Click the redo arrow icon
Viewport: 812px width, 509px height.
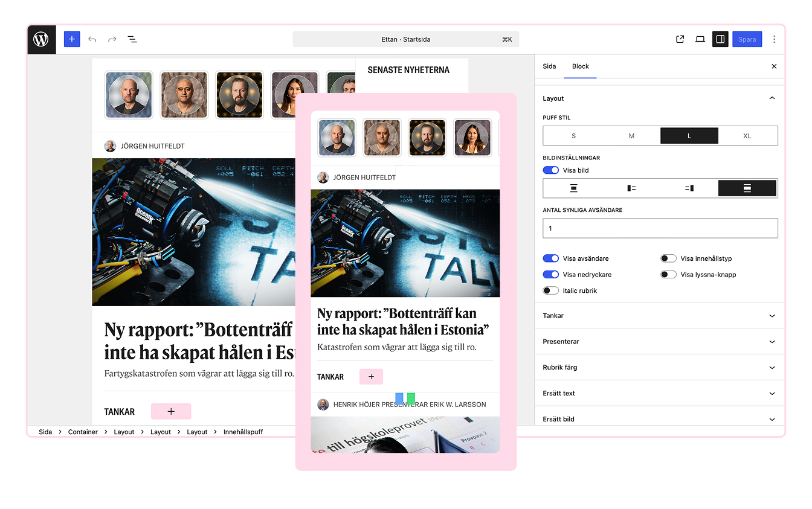pos(112,39)
